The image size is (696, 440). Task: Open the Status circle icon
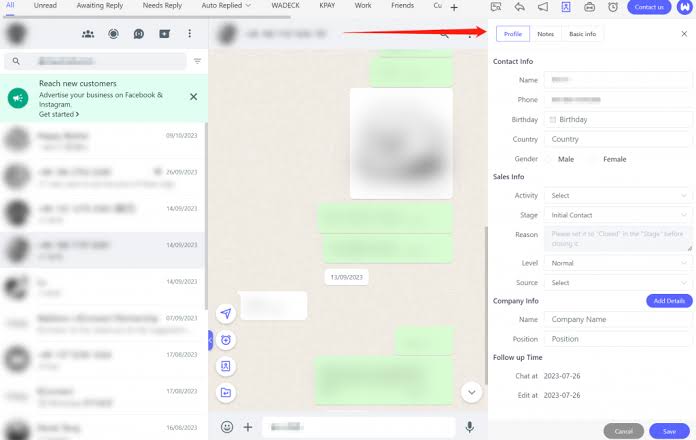pyautogui.click(x=113, y=34)
